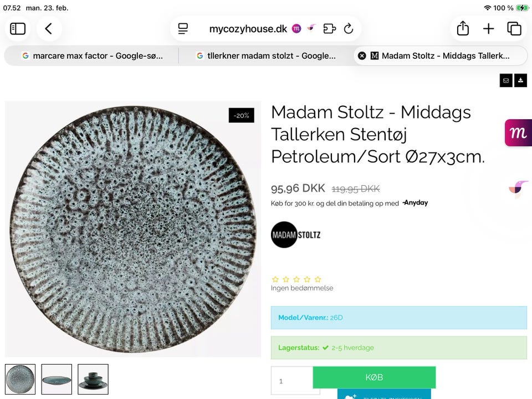Click the black download icon
532x399 pixels.
(x=520, y=80)
